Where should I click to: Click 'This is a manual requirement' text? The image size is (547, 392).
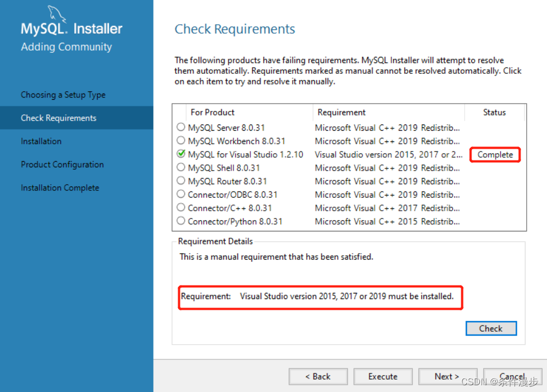coord(276,257)
